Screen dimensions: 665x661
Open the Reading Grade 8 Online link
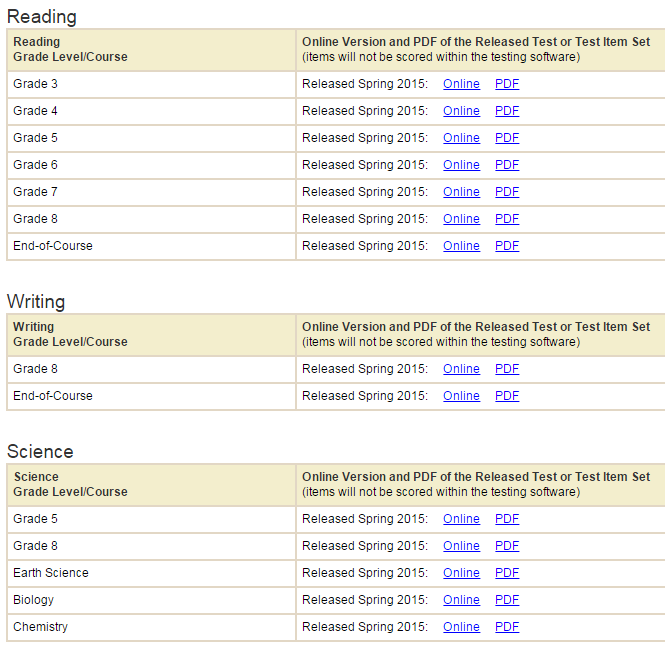pyautogui.click(x=461, y=219)
